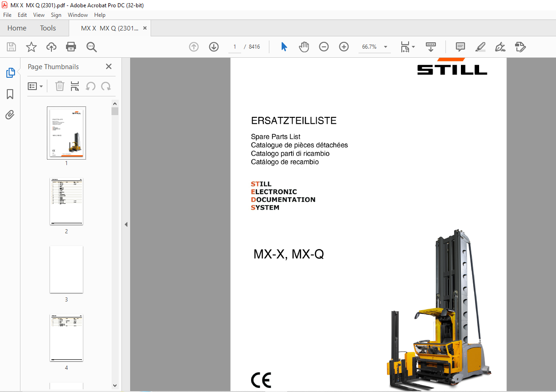
Task: Click the Catalogue de pièces détachées line
Action: click(299, 145)
